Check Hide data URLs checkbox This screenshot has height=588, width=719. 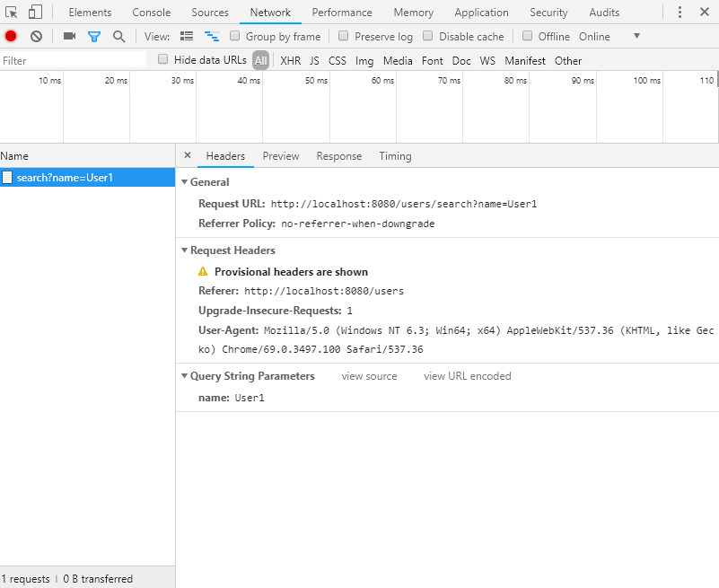point(162,59)
